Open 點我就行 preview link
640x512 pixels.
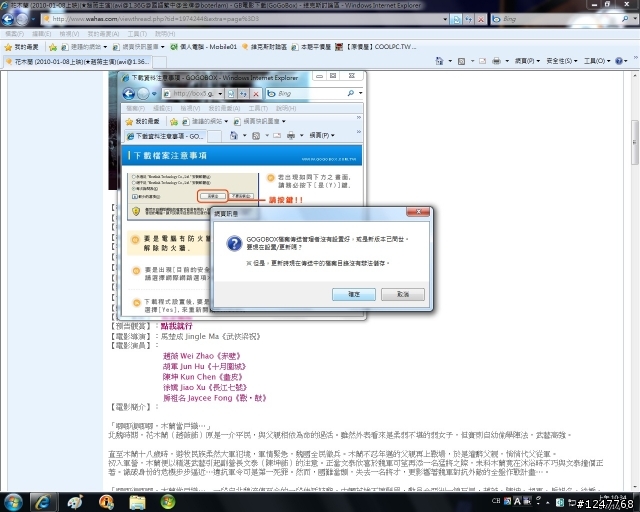[x=176, y=326]
